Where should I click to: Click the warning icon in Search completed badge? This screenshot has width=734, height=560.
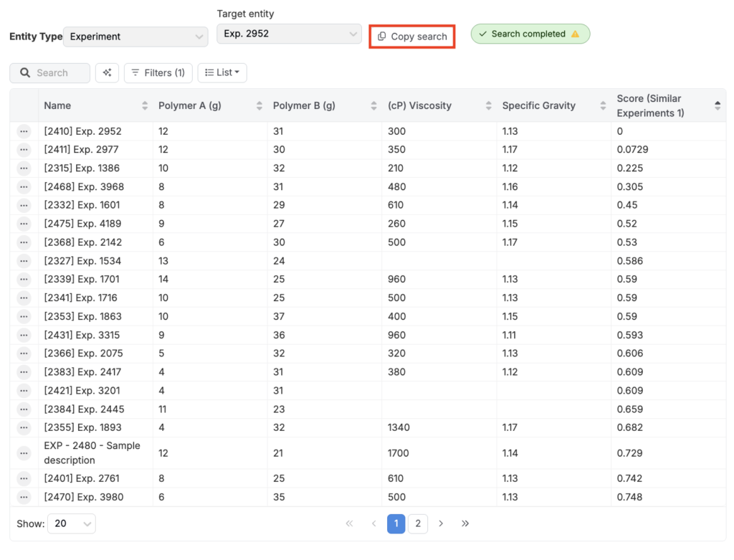pos(576,34)
